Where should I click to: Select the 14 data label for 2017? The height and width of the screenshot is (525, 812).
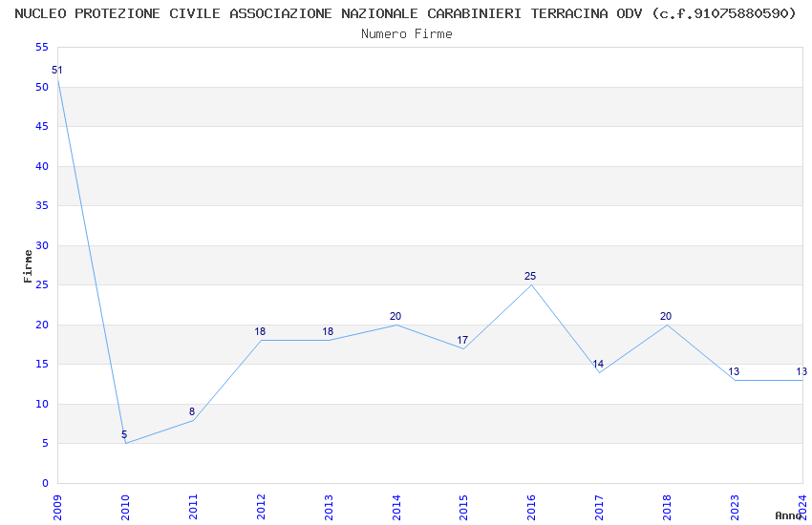598,364
